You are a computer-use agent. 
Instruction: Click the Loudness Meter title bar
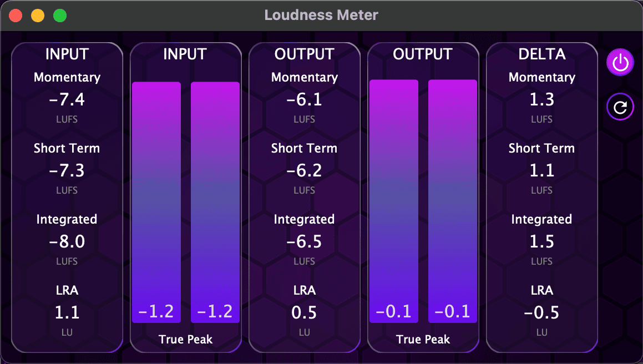click(321, 15)
